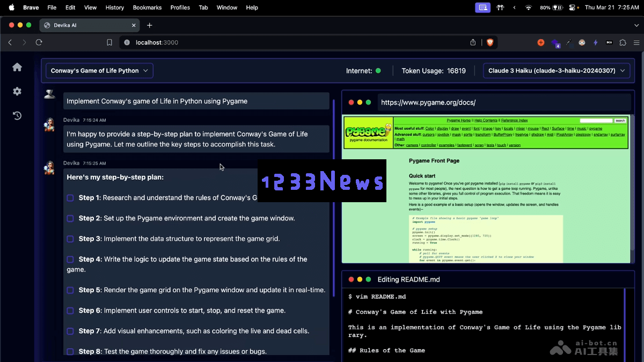Open the purple extension with badge 4
The height and width of the screenshot is (362, 644).
coord(555,43)
